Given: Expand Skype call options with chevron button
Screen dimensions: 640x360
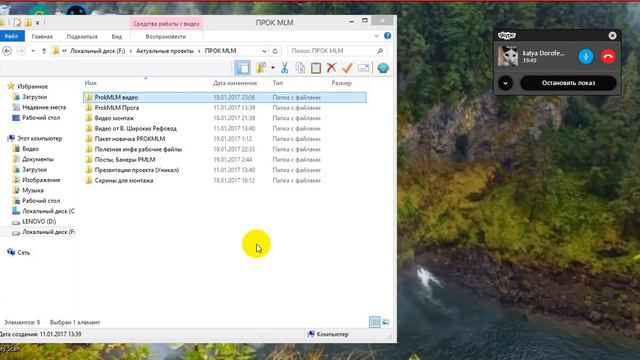Looking at the screenshot, I should (506, 83).
